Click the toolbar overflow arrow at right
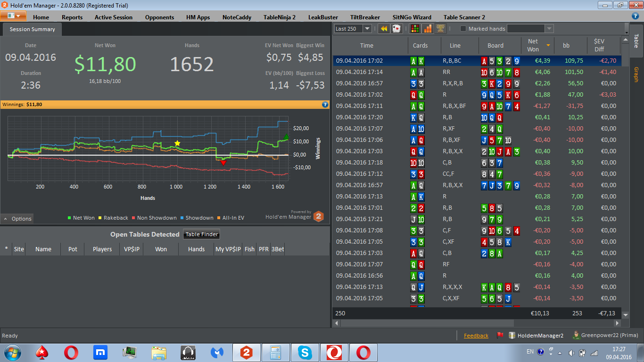Screen dimensions: 644x362 pyautogui.click(x=626, y=29)
